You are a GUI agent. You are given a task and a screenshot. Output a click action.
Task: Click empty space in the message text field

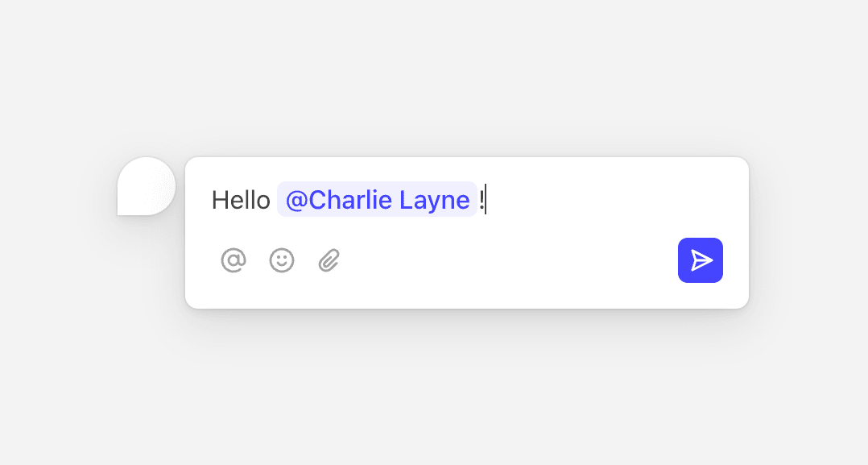click(x=612, y=200)
